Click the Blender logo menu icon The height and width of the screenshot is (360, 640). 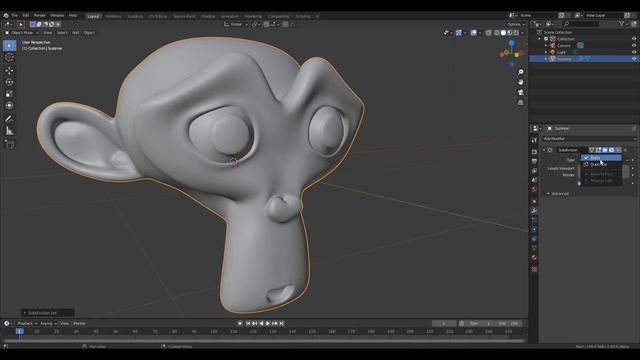[x=6, y=16]
